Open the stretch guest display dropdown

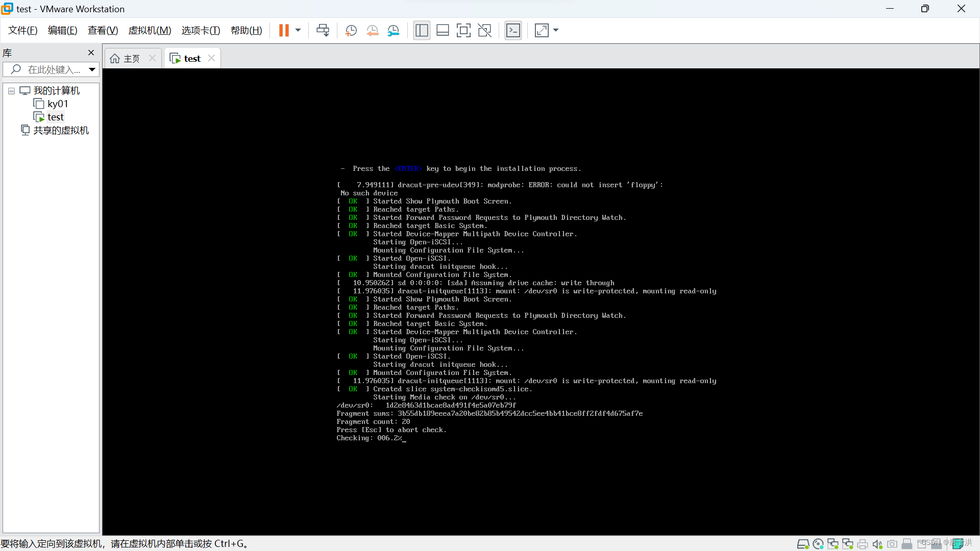(x=556, y=31)
